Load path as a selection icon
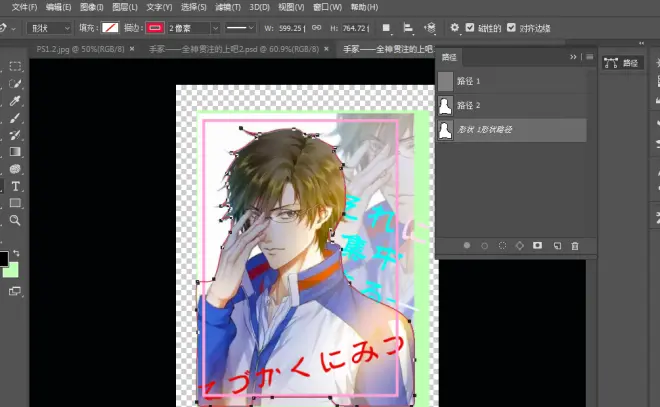 (x=502, y=245)
